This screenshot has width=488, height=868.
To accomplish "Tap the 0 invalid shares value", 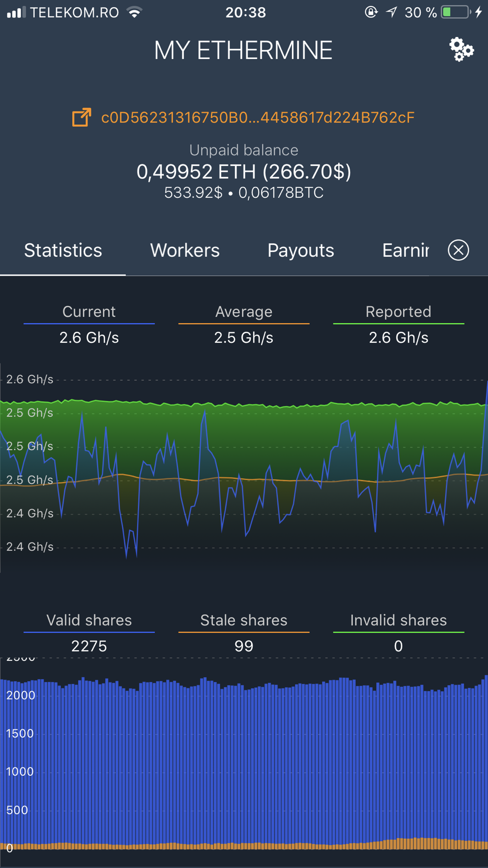I will [398, 646].
